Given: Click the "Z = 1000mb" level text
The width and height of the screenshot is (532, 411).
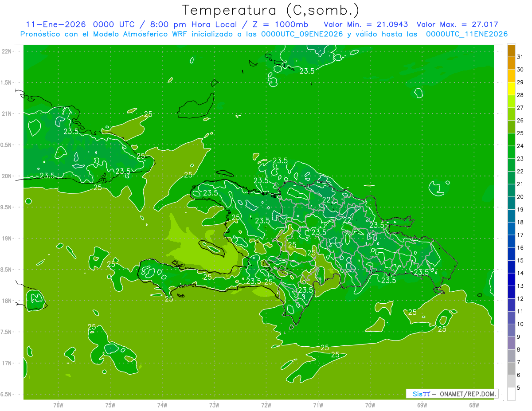Looking at the screenshot, I should pos(281,24).
